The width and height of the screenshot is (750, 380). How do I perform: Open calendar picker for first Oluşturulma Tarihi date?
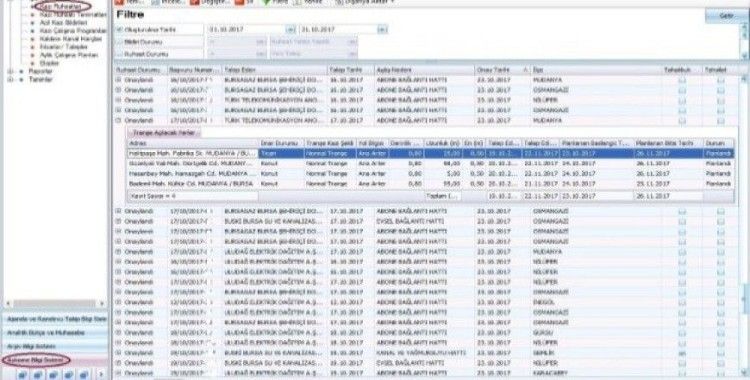click(x=290, y=30)
